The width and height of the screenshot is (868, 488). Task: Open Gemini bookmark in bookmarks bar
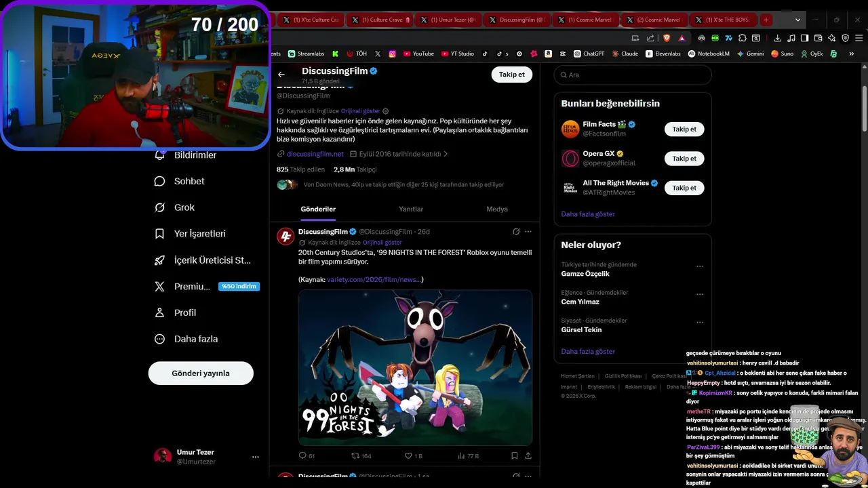(x=750, y=54)
